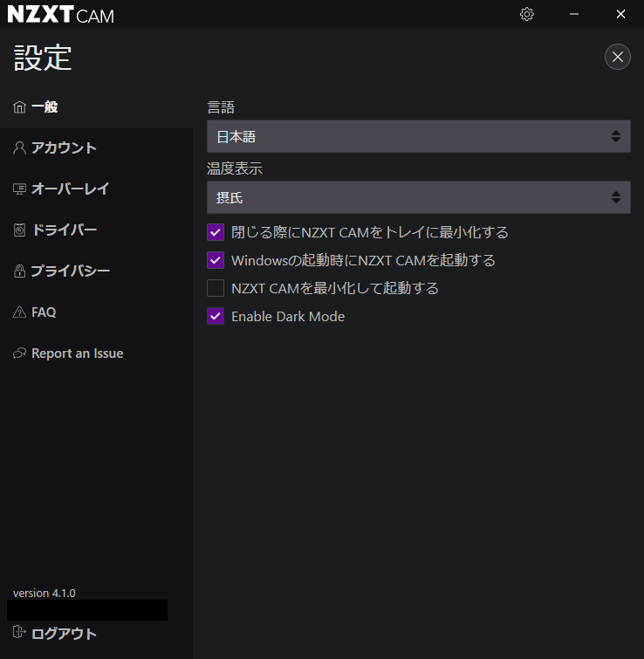The height and width of the screenshot is (659, 644).
Task: Click the arrows on the 摂氏 dropdown
Action: 616,197
